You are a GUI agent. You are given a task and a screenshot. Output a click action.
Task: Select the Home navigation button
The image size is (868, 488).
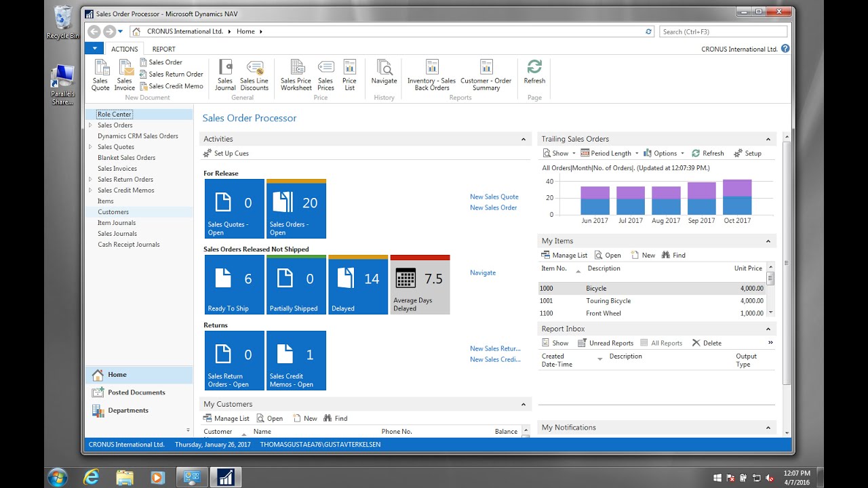pos(139,375)
